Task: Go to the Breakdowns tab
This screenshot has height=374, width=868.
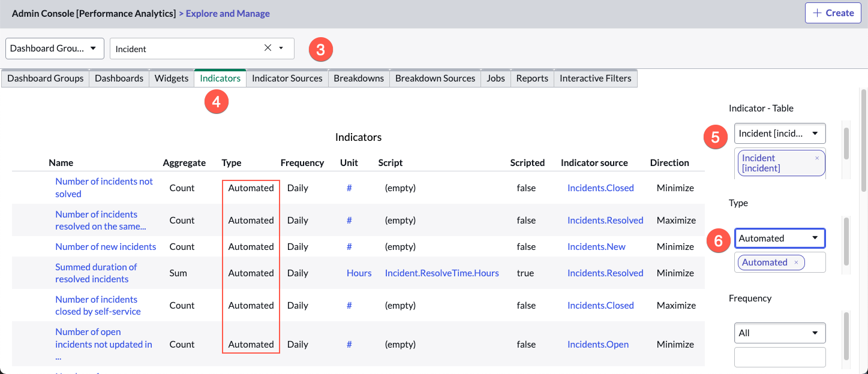Action: click(x=359, y=79)
